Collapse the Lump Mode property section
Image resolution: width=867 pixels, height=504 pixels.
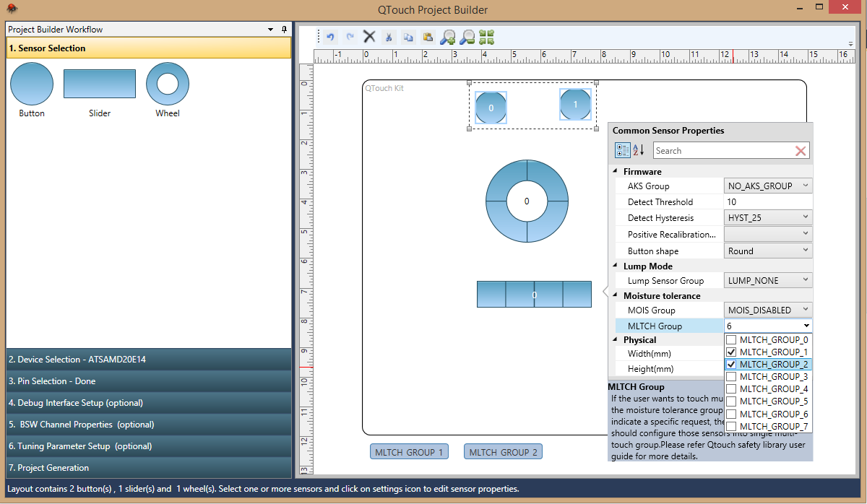pos(616,266)
